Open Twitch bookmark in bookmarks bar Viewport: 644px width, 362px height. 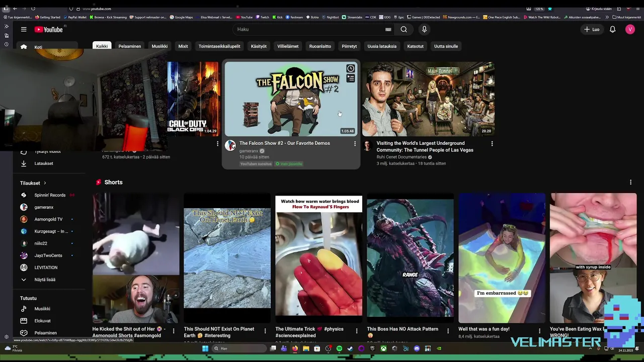(262, 17)
